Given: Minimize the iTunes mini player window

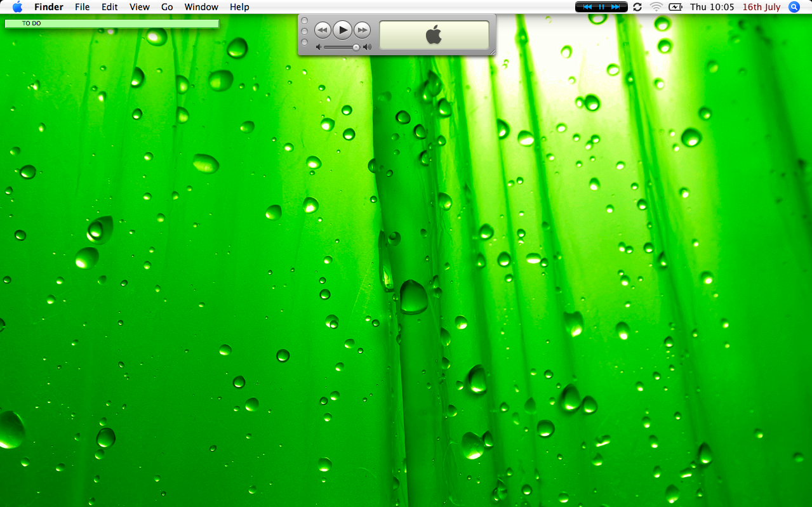Looking at the screenshot, I should pos(304,31).
